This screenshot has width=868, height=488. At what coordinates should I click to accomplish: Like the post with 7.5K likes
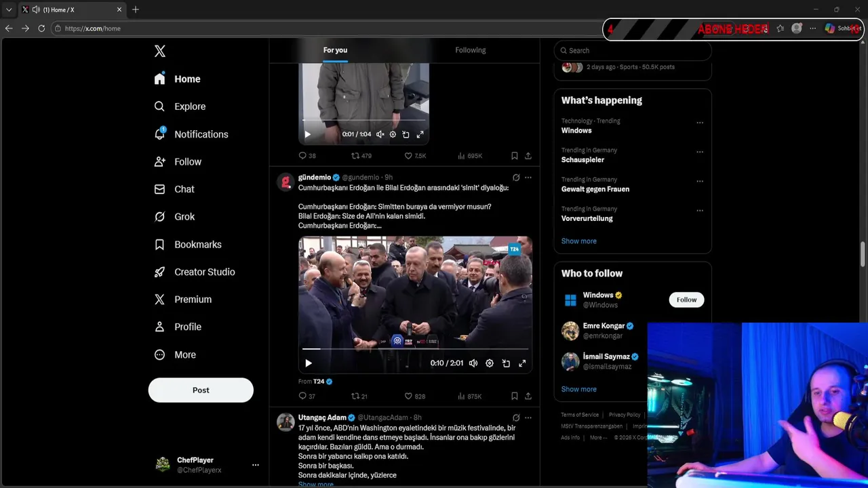tap(415, 156)
